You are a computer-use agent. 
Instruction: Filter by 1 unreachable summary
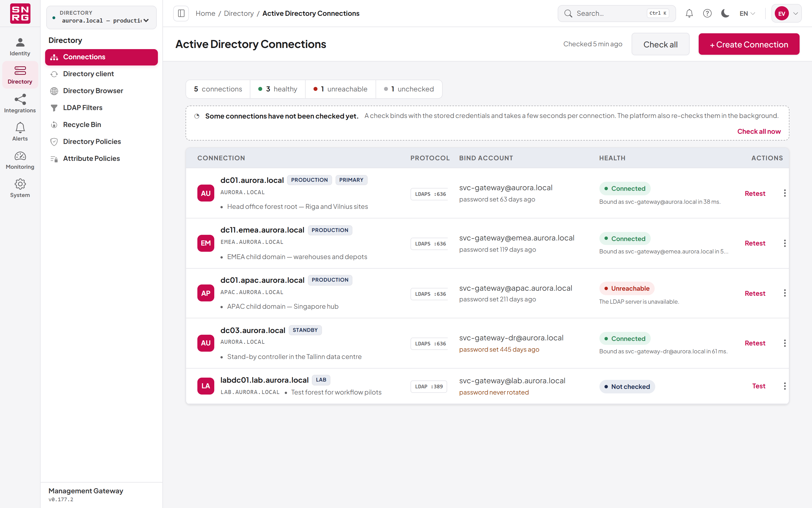(x=341, y=89)
